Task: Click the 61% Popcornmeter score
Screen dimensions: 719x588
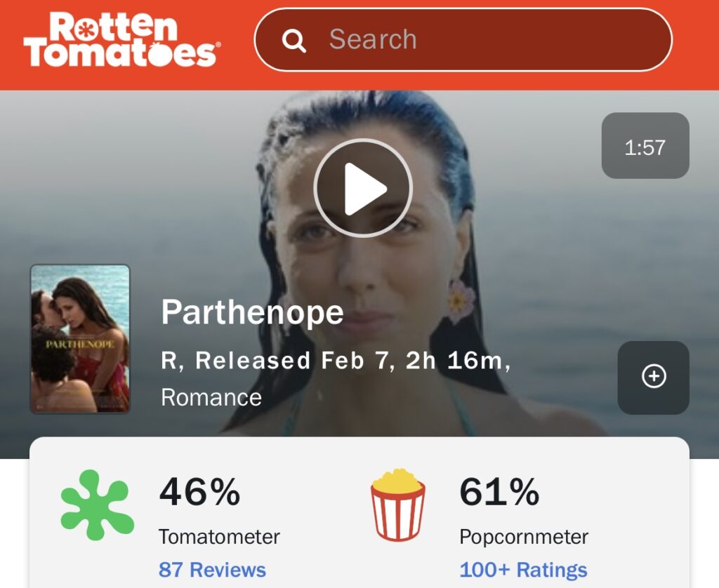Action: click(499, 492)
